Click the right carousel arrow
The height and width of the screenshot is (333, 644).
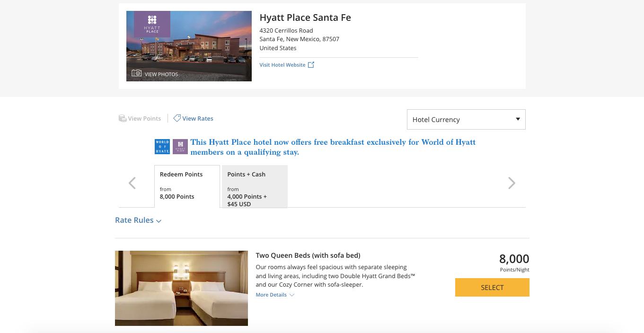[512, 183]
